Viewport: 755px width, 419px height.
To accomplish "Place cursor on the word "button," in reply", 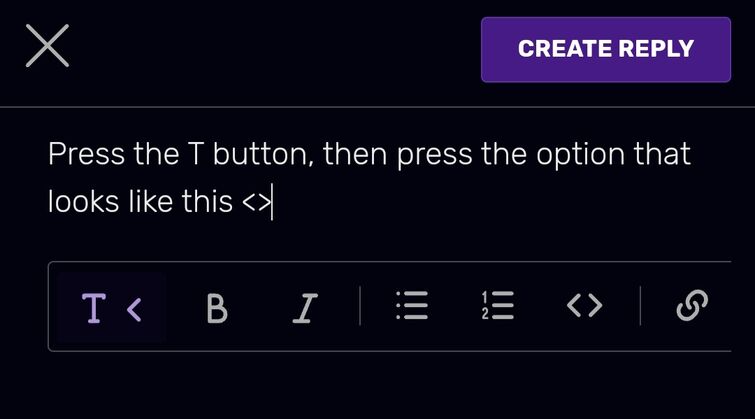I will 263,154.
